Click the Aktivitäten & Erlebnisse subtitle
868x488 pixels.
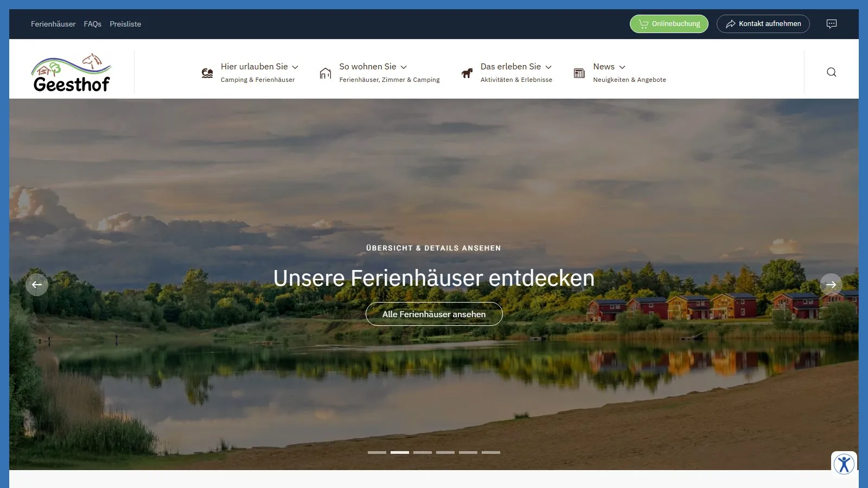click(x=516, y=80)
